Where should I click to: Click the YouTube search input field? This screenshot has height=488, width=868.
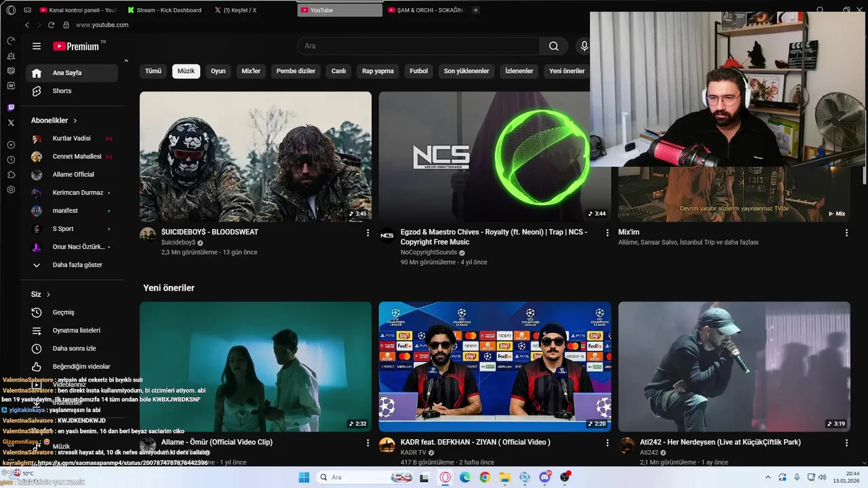pos(418,46)
